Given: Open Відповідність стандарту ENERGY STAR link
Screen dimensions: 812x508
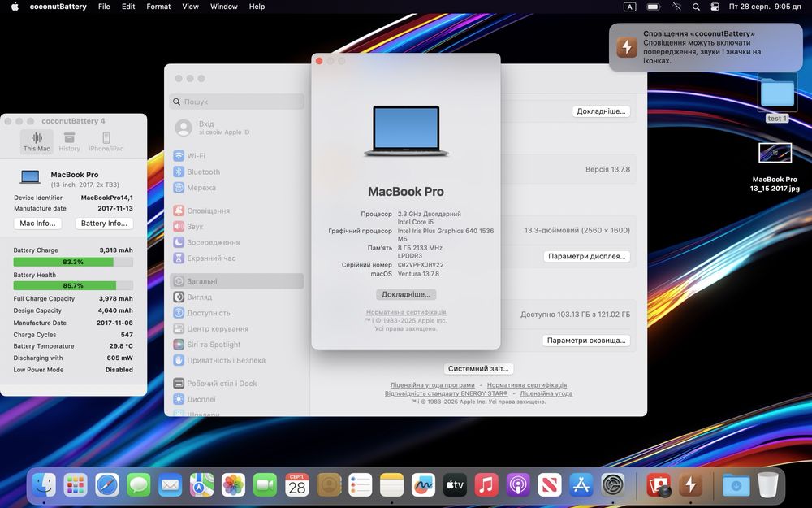Looking at the screenshot, I should pyautogui.click(x=446, y=393).
